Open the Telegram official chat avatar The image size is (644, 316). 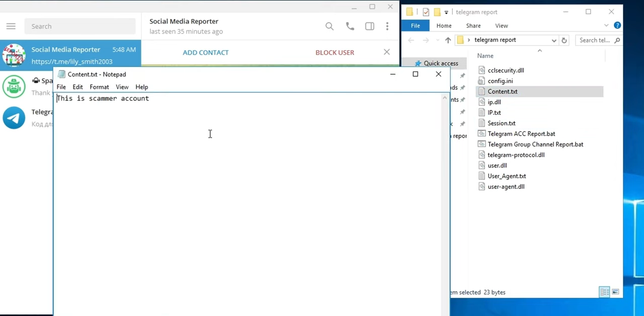tap(14, 118)
